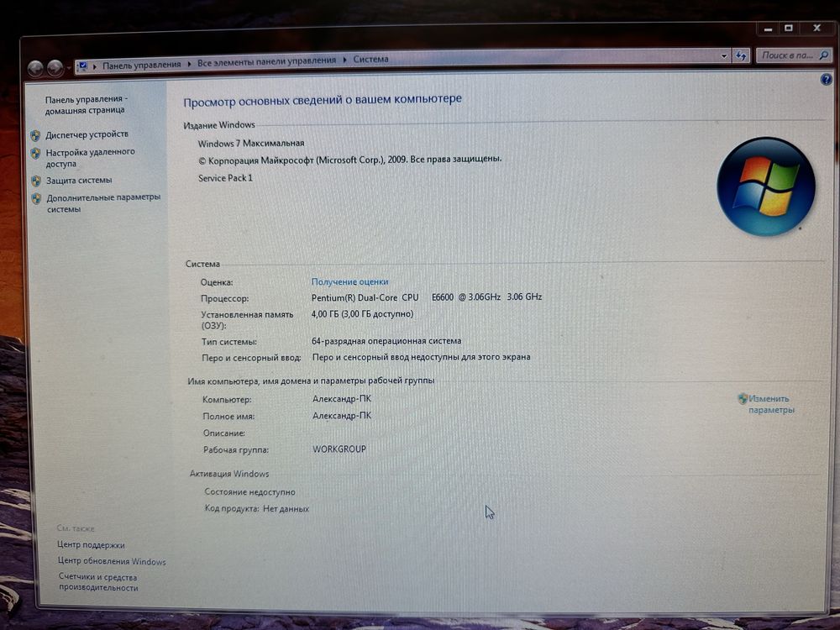Viewport: 840px width, 630px height.
Task: Click "Александр-ПК" next to "Полное имя:"
Action: click(342, 415)
